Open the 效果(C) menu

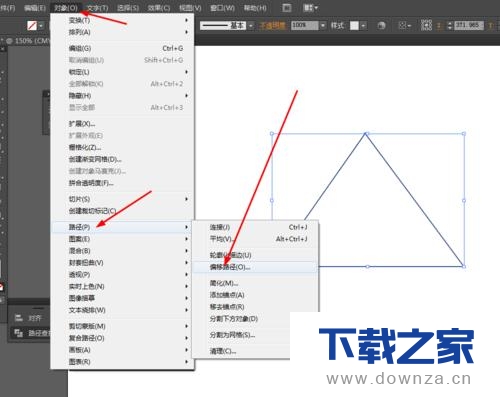[159, 8]
